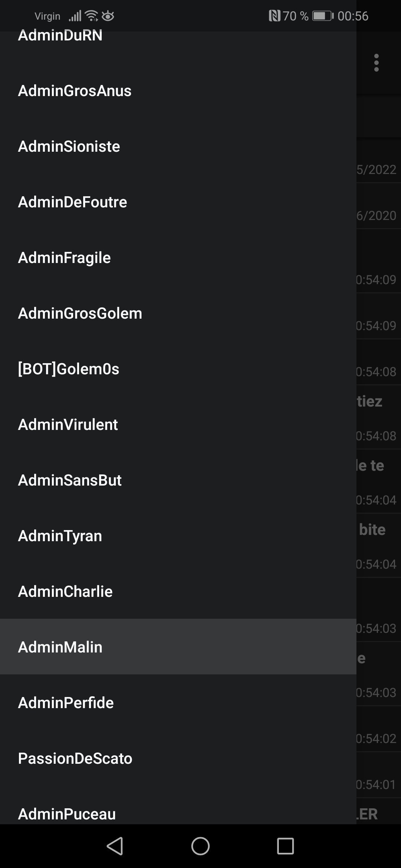Choose AdminGrosGolem entry
The image size is (401, 868).
tap(178, 313)
